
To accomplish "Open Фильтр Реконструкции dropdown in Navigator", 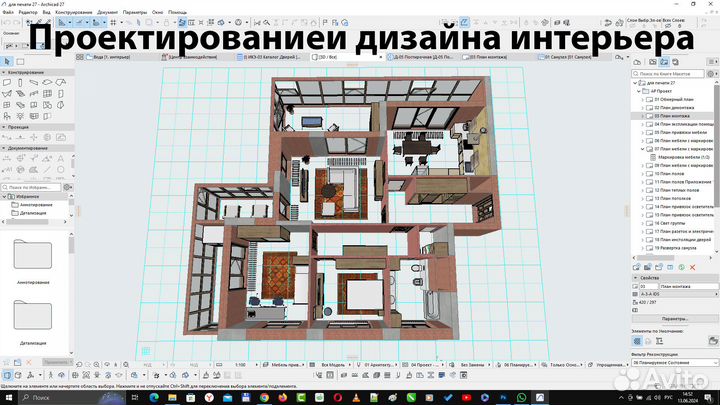I will coord(675,363).
